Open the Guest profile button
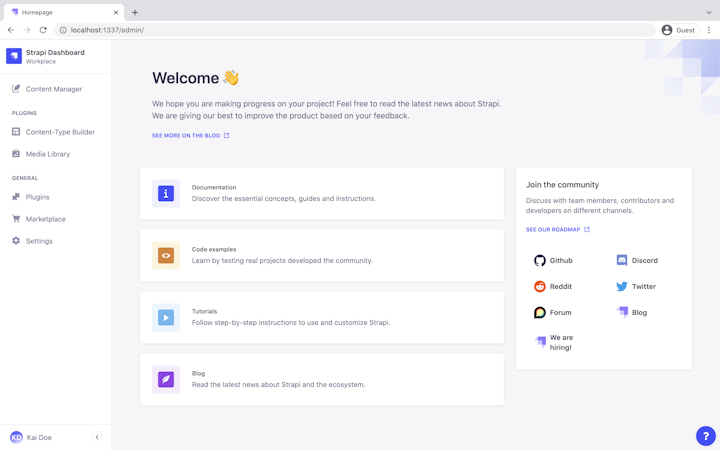This screenshot has width=720, height=450. [679, 30]
